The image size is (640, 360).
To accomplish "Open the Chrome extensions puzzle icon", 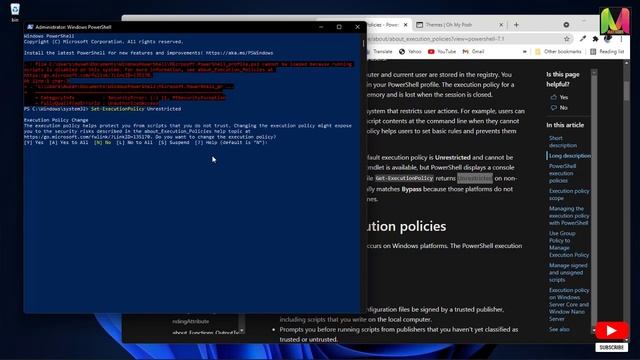I will [596, 39].
